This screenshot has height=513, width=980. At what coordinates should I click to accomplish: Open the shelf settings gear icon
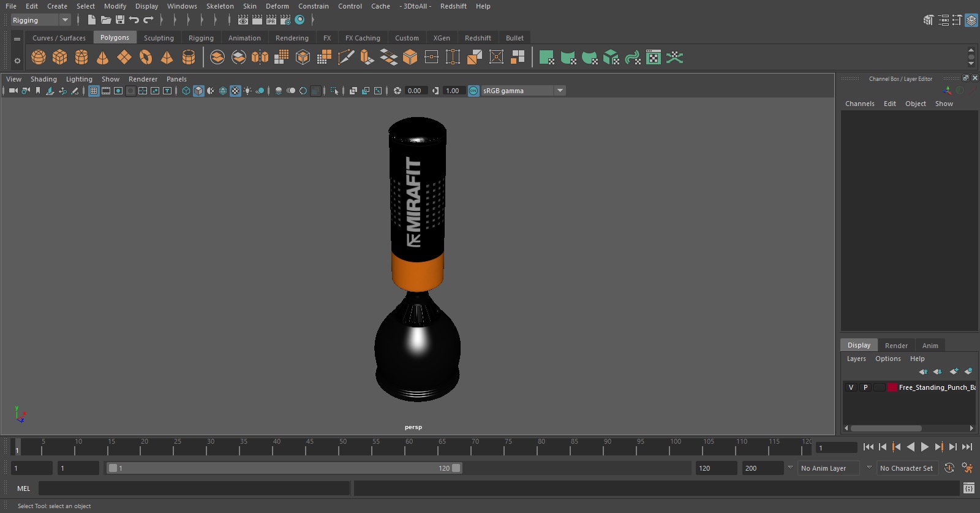click(x=17, y=61)
